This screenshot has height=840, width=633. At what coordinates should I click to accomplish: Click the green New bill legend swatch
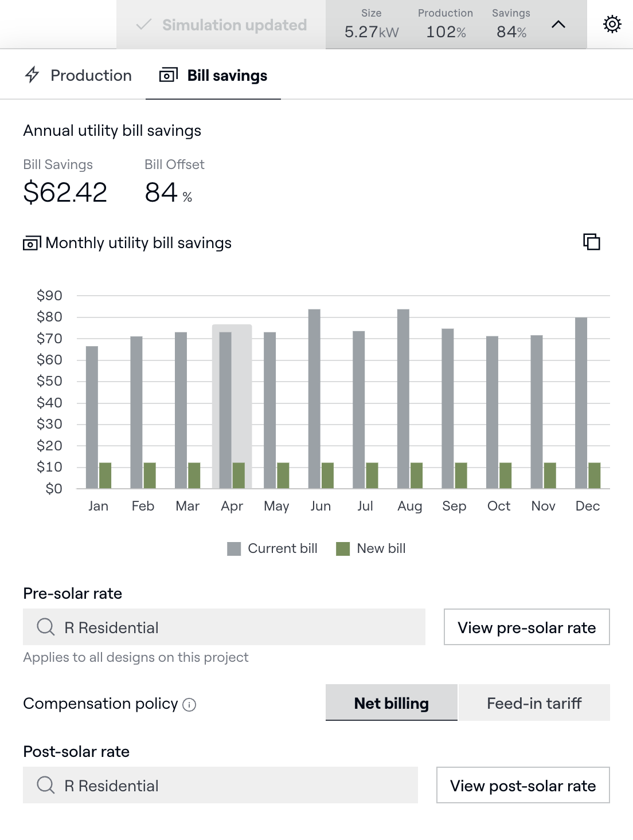(343, 549)
